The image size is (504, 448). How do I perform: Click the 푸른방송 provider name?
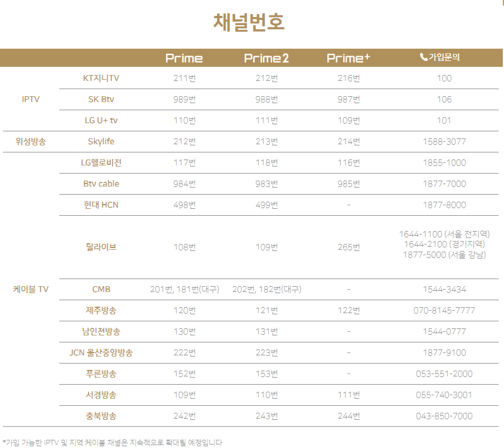pos(101,374)
